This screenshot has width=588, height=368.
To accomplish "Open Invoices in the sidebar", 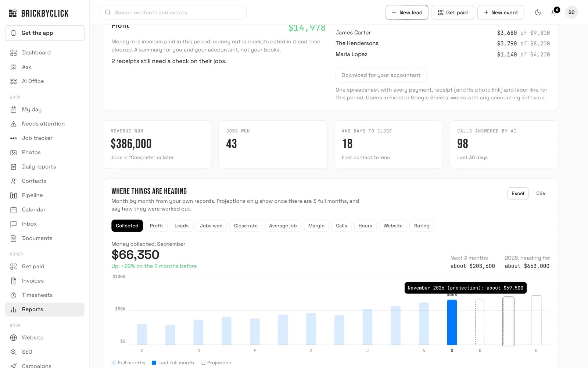I will click(45, 281).
